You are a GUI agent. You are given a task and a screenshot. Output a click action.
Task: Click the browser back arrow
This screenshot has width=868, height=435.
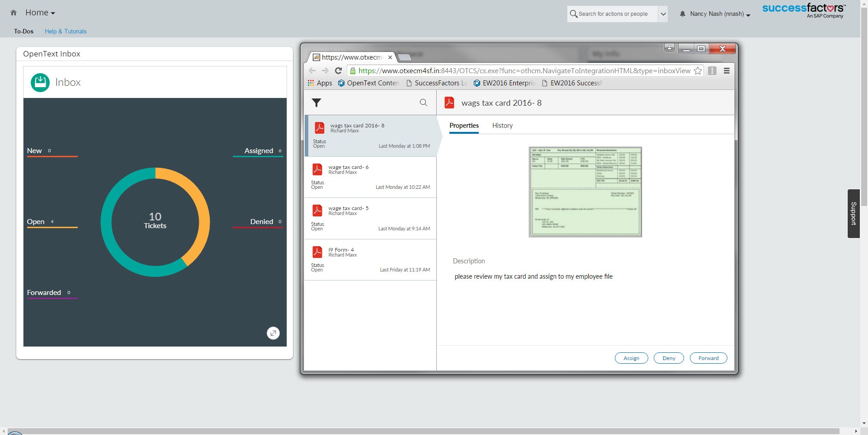(312, 70)
